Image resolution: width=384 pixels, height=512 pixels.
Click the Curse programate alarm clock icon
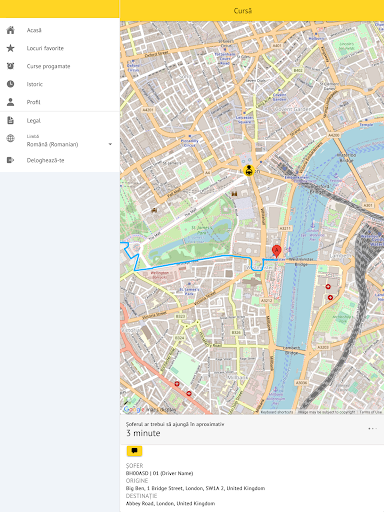11,66
